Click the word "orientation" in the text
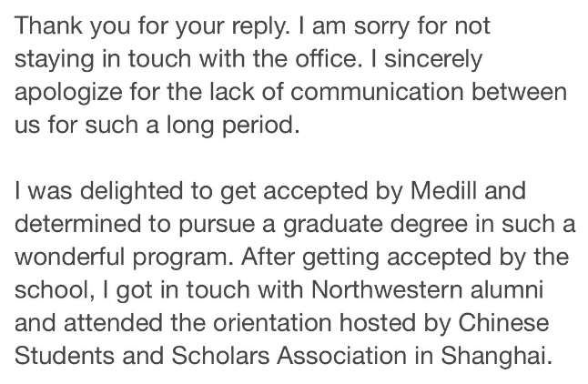Screen dimensions: 588x384 click(272, 322)
